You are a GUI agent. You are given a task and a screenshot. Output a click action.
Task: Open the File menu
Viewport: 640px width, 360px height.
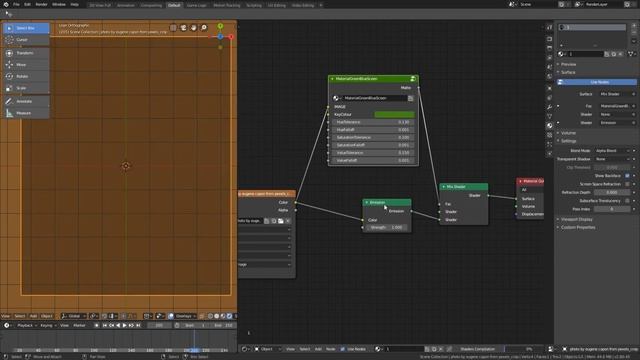16,4
